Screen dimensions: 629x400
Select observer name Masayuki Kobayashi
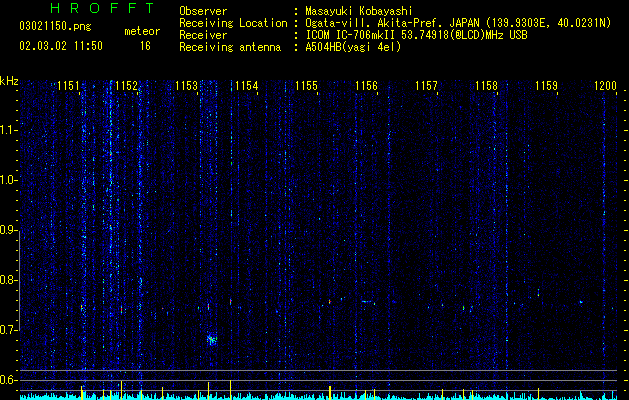[359, 11]
